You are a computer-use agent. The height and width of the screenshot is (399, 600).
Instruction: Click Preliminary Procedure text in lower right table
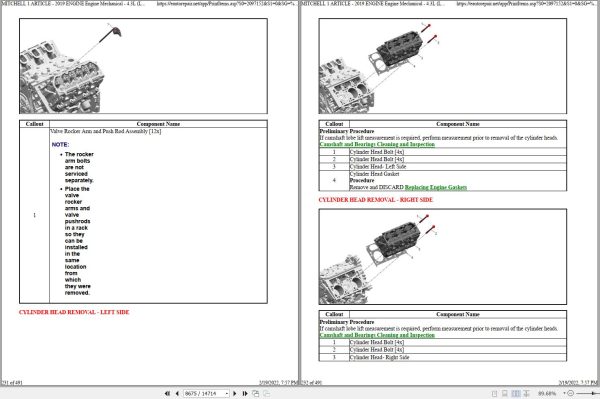347,322
